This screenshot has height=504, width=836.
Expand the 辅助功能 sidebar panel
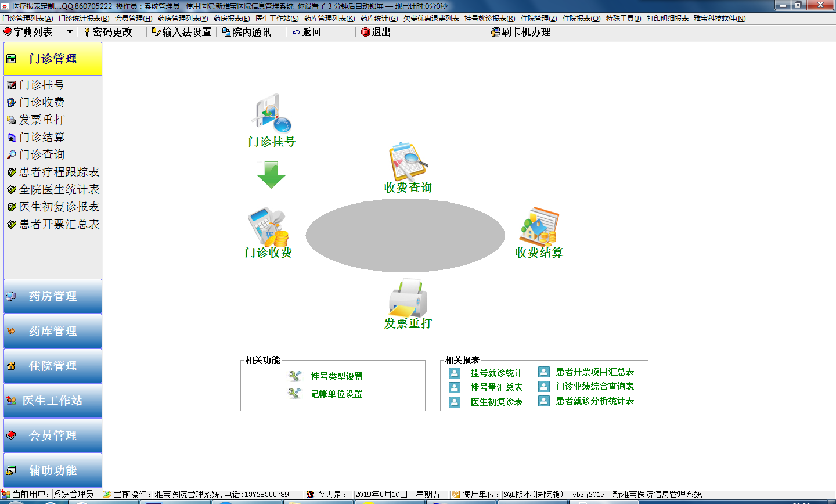point(53,470)
